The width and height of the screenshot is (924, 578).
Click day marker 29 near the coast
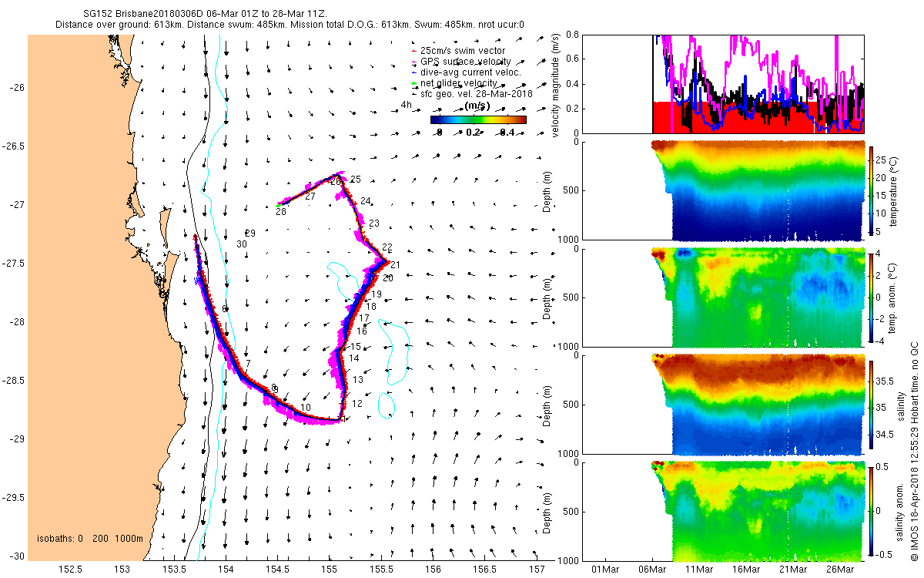pyautogui.click(x=250, y=234)
